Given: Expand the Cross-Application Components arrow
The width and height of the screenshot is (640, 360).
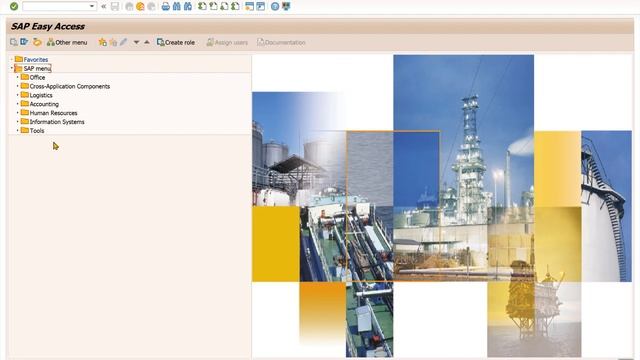Looking at the screenshot, I should 18,86.
